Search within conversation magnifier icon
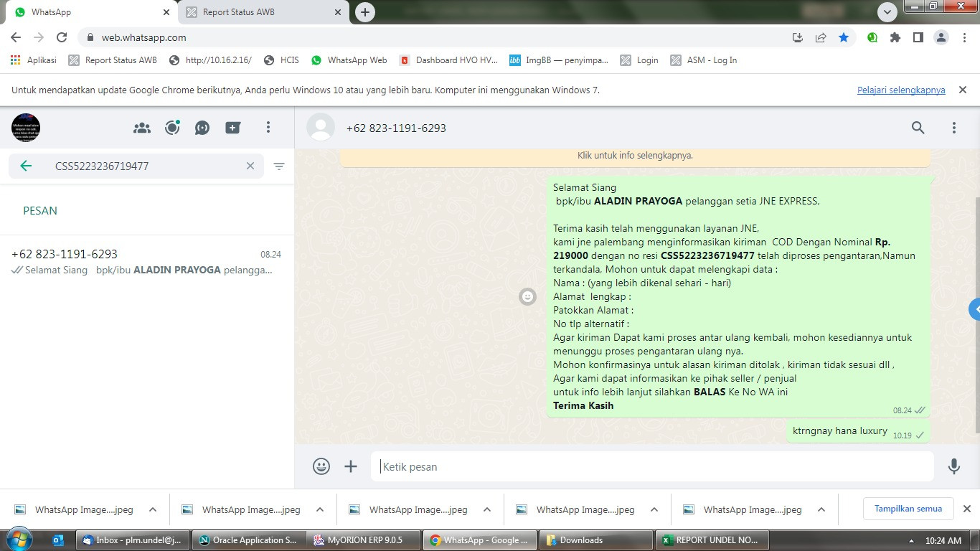The width and height of the screenshot is (980, 551). pos(918,128)
